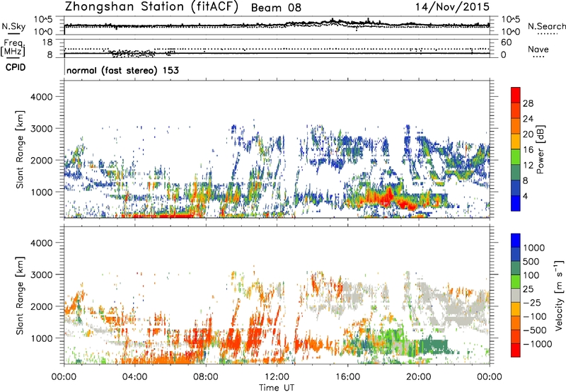
Task: Click the 'Beam 08' label
Action: pyautogui.click(x=276, y=8)
